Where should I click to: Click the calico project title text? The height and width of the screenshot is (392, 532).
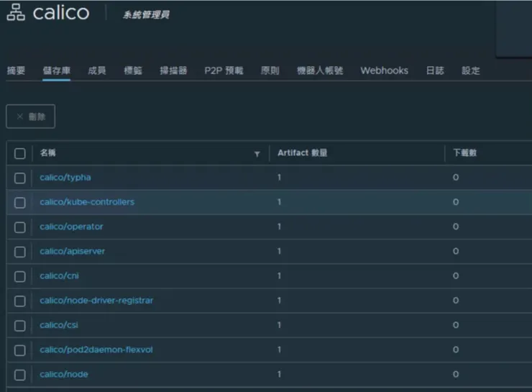61,12
